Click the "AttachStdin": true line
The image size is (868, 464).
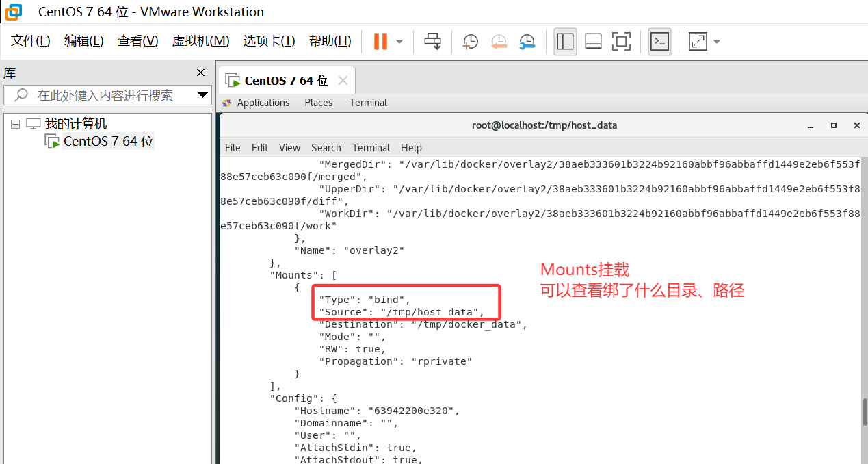pyautogui.click(x=355, y=448)
